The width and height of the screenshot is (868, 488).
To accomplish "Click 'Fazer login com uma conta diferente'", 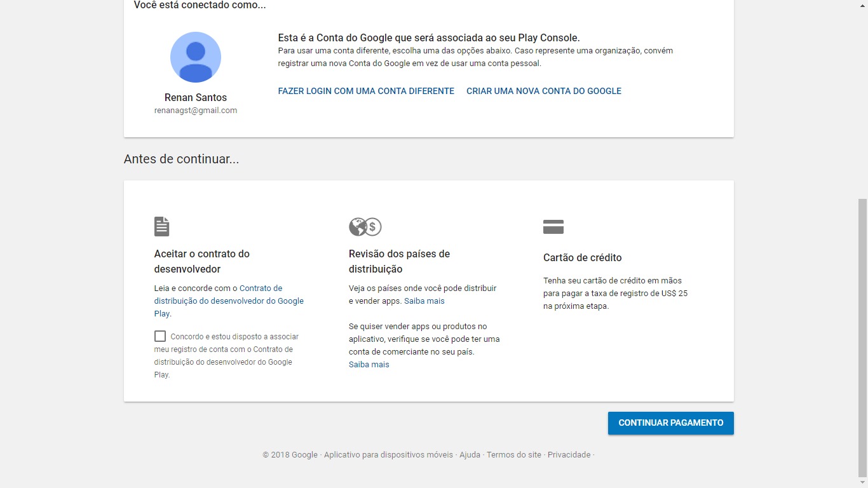I will pos(366,91).
